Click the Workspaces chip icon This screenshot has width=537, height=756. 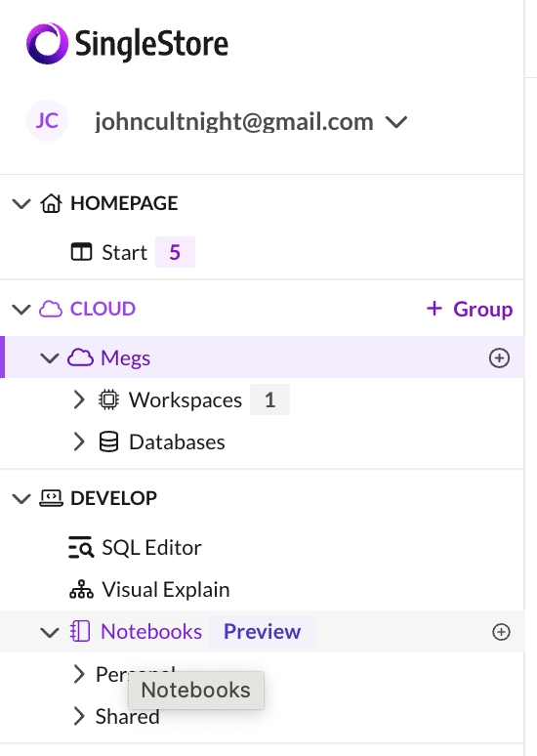pyautogui.click(x=108, y=399)
